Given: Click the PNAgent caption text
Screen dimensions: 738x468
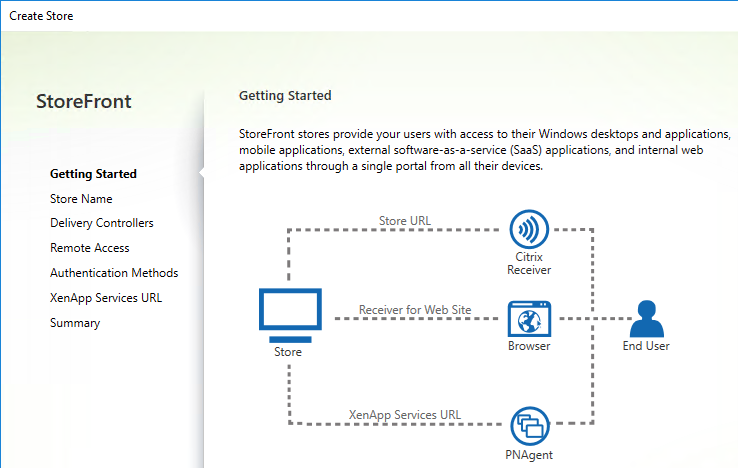Looking at the screenshot, I should coord(529,455).
